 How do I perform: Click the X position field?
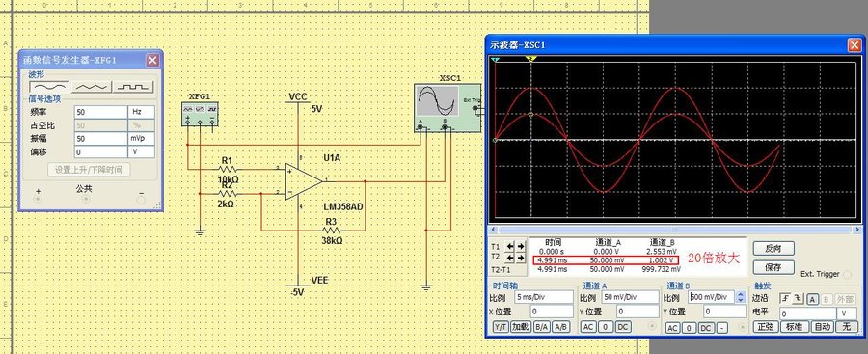coord(552,312)
